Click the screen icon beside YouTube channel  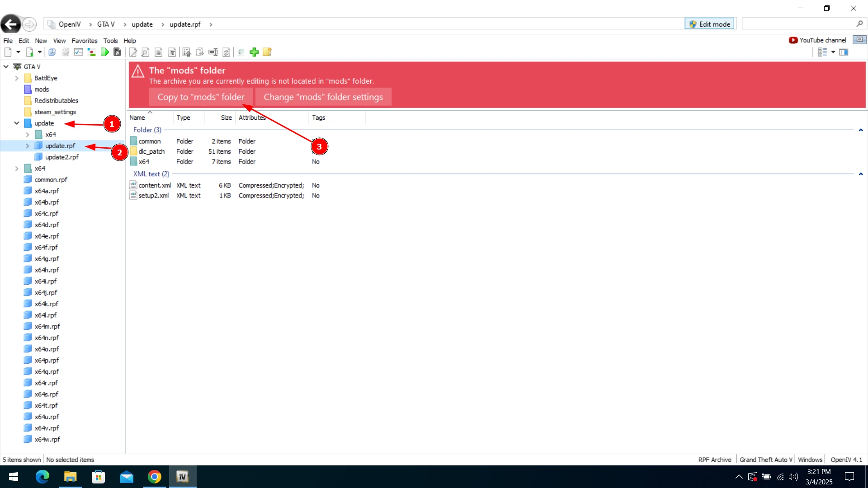pyautogui.click(x=859, y=39)
